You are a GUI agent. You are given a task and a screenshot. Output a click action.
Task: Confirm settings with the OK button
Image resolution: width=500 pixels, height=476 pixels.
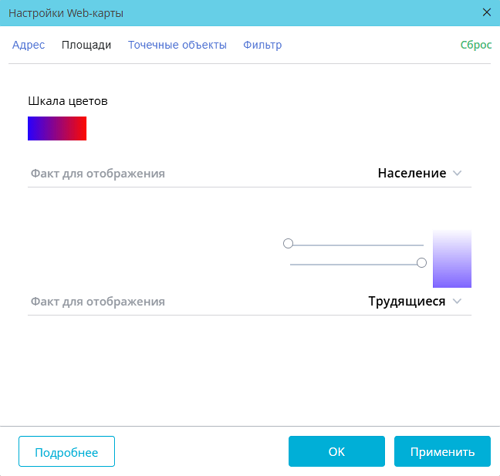pos(337,451)
